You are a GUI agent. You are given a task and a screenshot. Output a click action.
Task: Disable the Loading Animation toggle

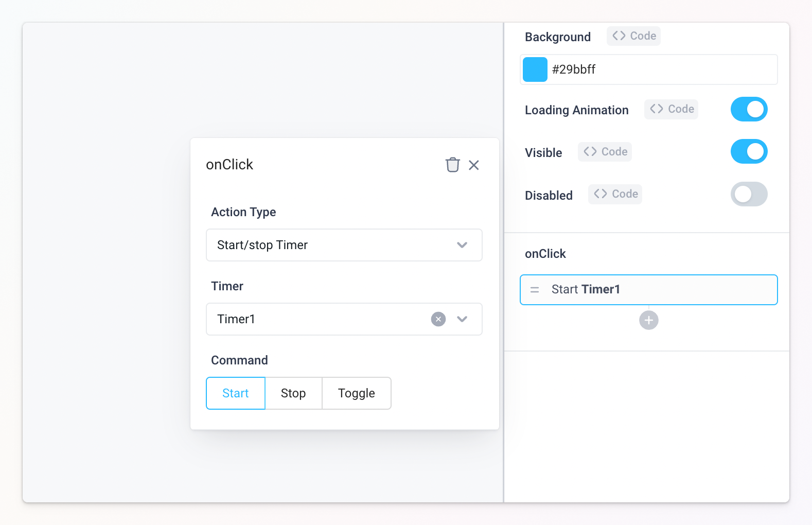749,109
